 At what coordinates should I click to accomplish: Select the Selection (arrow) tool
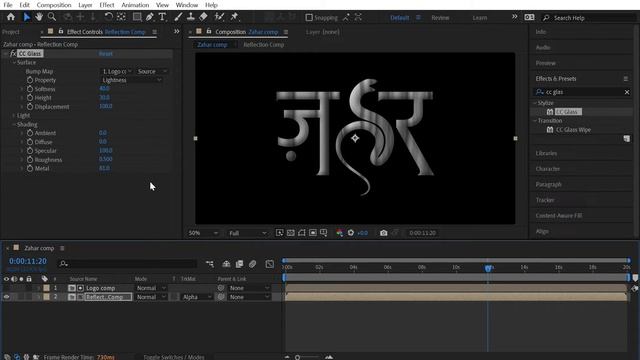(x=27, y=17)
